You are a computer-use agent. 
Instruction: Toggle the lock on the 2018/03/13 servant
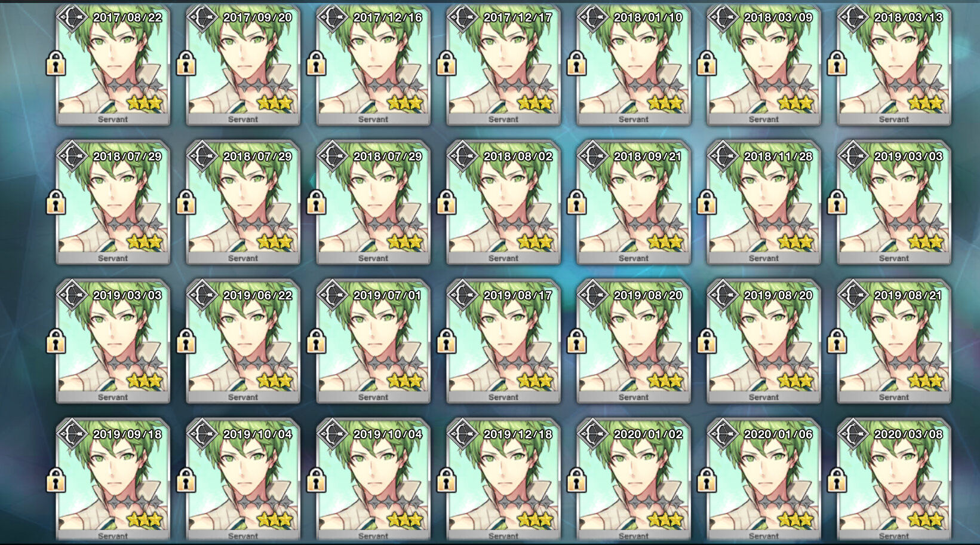837,63
